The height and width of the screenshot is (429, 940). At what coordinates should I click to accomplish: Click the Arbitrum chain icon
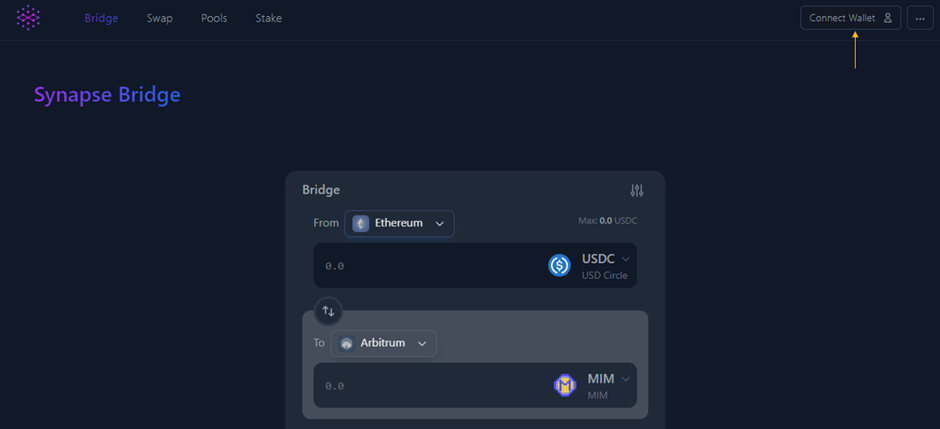pos(347,343)
